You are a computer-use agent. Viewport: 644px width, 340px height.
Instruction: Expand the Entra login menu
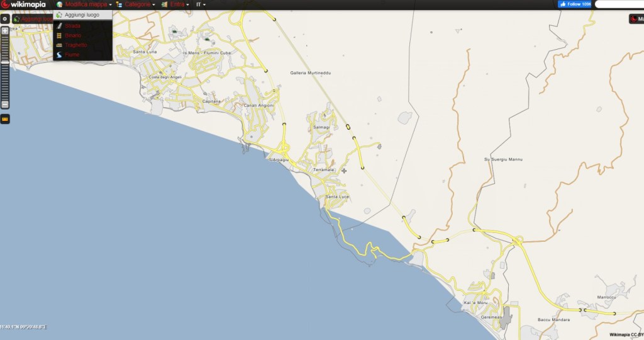click(175, 4)
